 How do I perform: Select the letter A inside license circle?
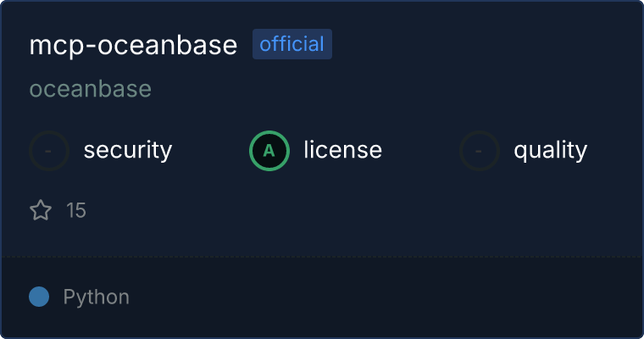point(269,151)
